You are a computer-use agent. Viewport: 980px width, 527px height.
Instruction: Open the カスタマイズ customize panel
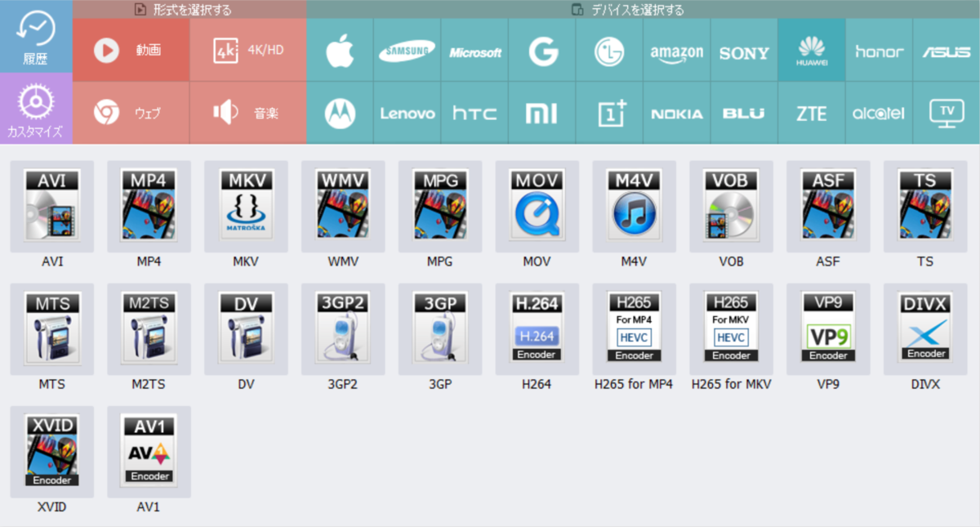point(36,108)
